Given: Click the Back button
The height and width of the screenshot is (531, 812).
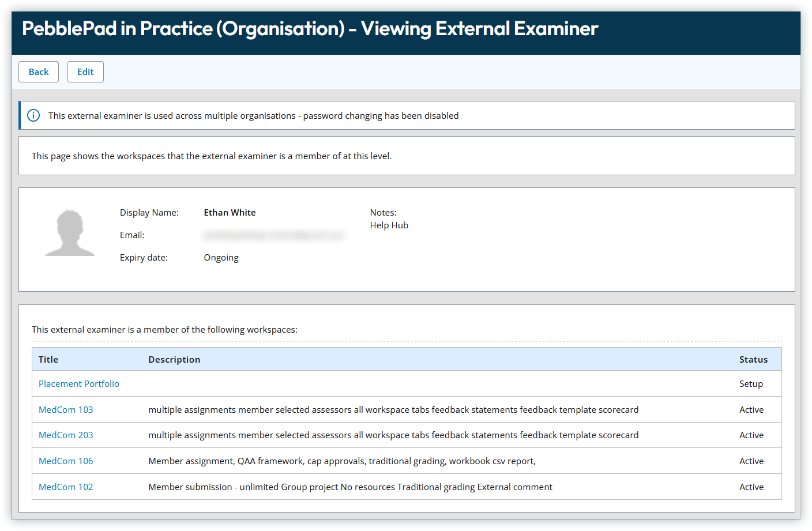Looking at the screenshot, I should tap(39, 72).
